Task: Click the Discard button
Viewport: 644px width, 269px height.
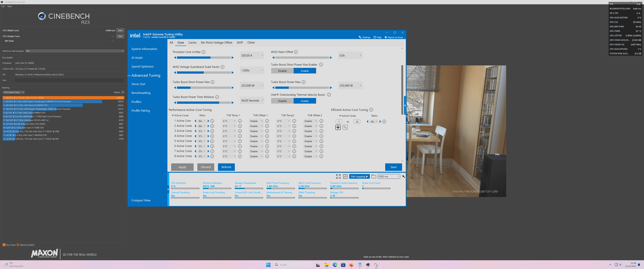Action: pos(205,167)
